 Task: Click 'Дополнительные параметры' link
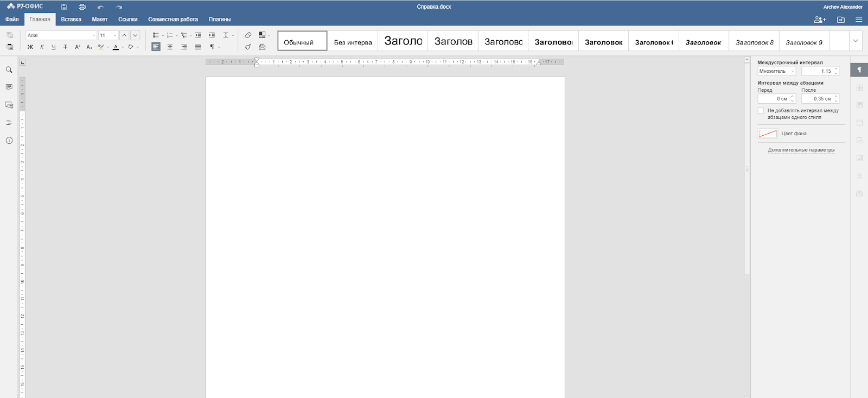click(801, 150)
